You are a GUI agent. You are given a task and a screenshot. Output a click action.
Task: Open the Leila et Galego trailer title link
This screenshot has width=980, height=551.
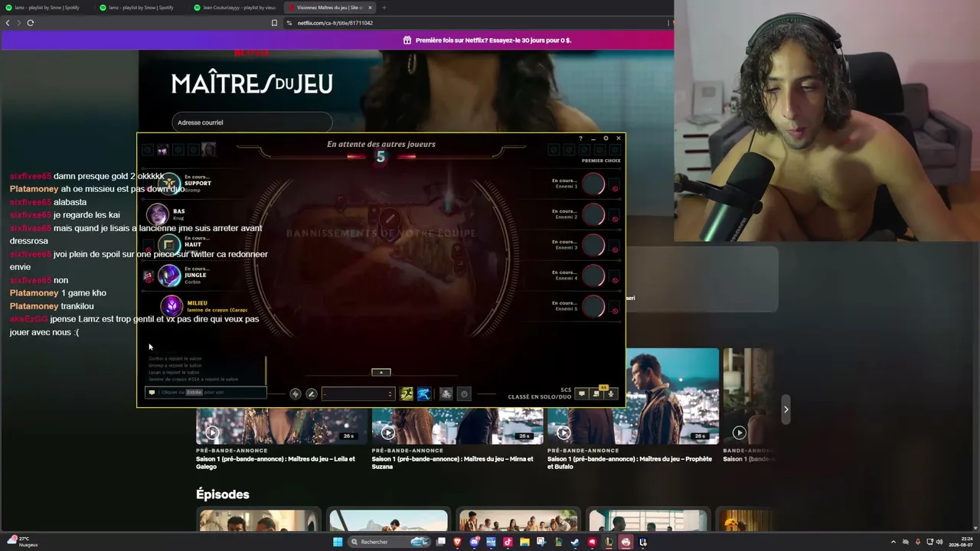(276, 462)
